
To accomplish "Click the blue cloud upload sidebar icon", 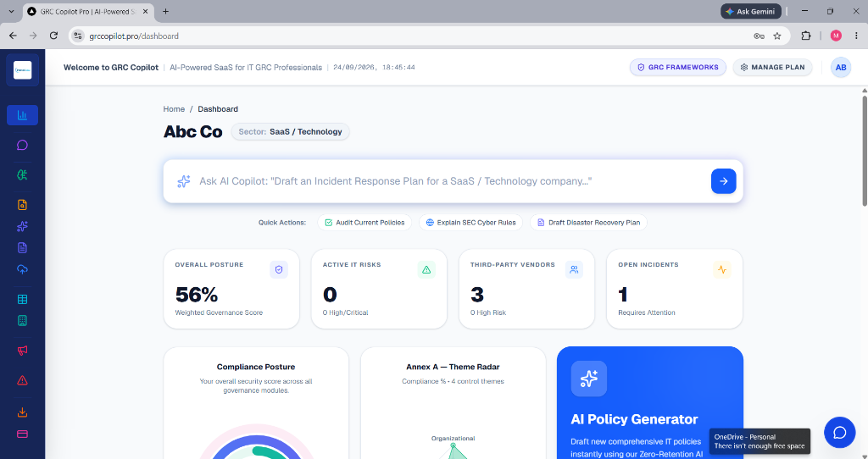I will pyautogui.click(x=22, y=269).
